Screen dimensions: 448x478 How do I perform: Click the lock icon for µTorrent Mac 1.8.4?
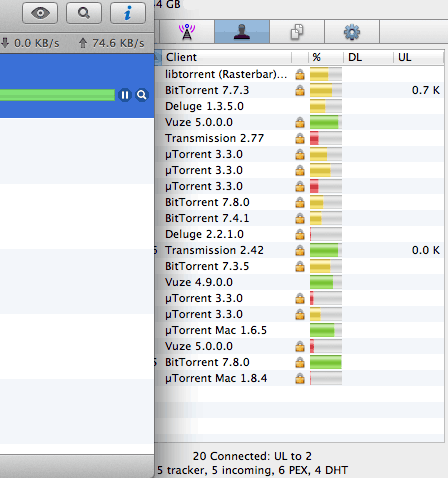coord(300,378)
